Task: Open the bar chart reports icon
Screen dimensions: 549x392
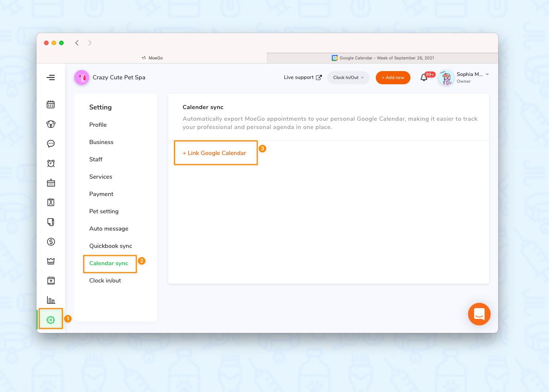Action: [x=51, y=300]
